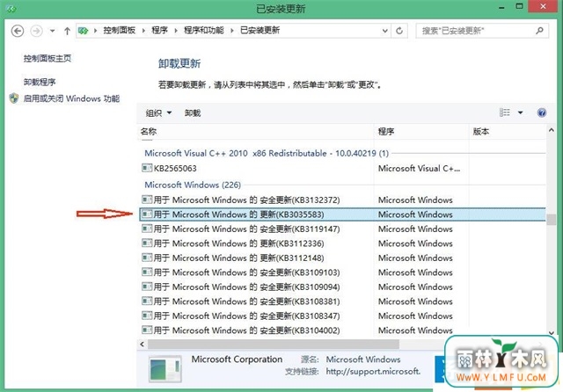Click the icon next to KB3119147
The width and height of the screenshot is (563, 392).
(x=147, y=229)
